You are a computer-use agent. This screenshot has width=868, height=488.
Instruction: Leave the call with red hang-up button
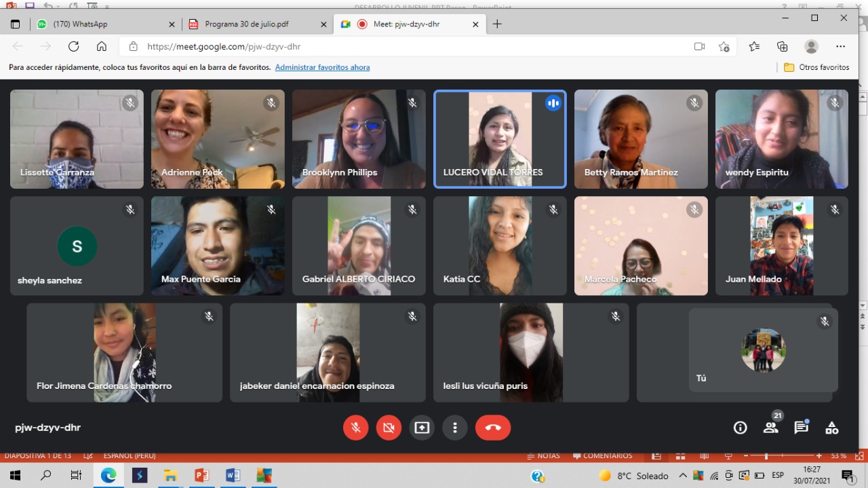pos(493,428)
